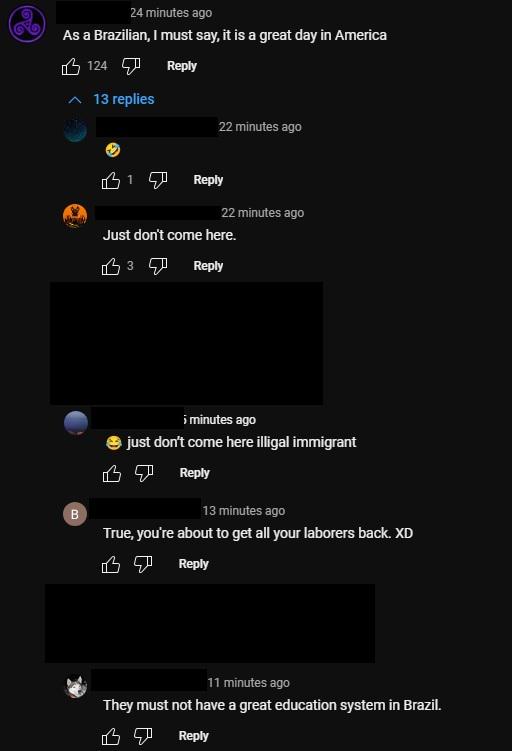Dislike the 'education system in Brazil' reply
This screenshot has height=751, width=512.
point(143,736)
